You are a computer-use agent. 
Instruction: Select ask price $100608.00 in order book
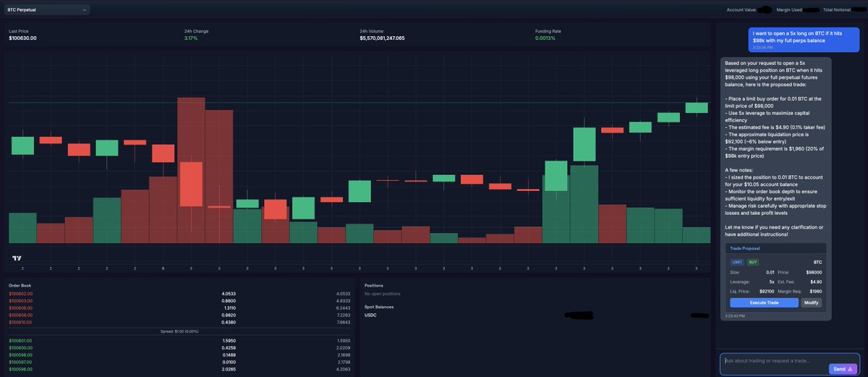[x=21, y=315]
